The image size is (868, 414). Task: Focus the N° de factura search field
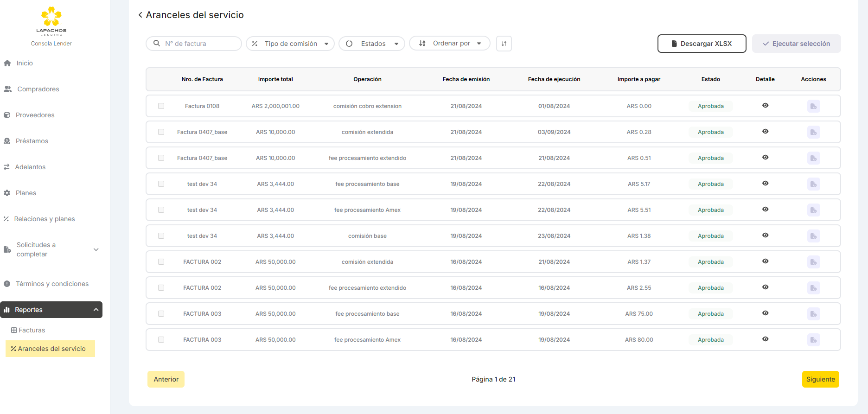tap(199, 44)
